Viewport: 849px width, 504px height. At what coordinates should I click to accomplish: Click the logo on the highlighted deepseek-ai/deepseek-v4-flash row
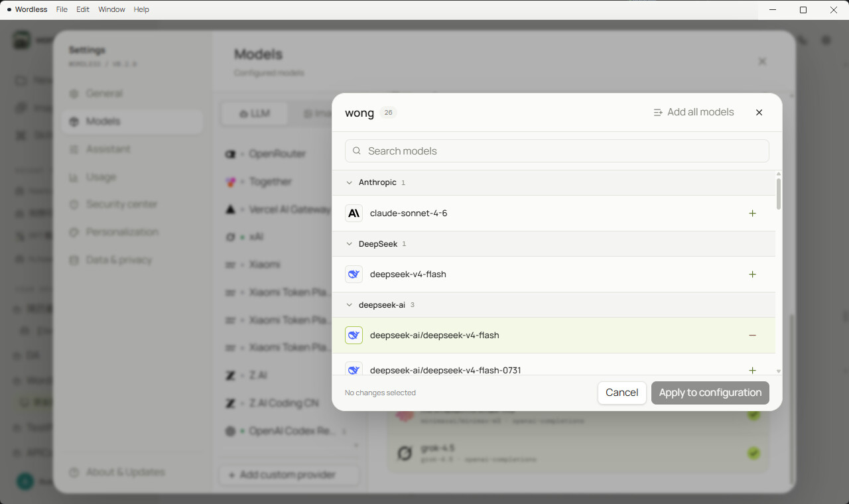point(354,336)
